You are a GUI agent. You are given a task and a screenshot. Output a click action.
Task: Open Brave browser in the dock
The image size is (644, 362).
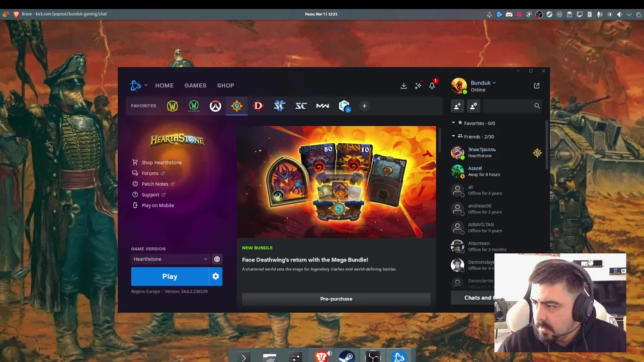point(321,357)
